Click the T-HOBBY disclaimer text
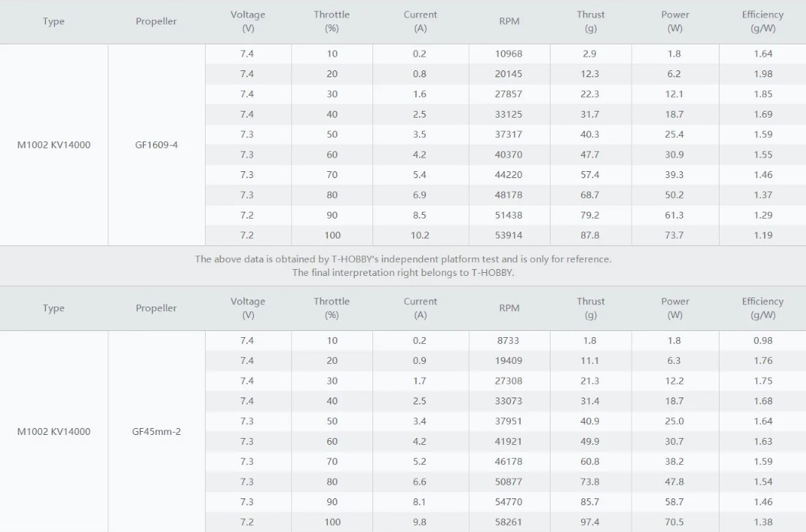806x532 pixels. [x=403, y=266]
